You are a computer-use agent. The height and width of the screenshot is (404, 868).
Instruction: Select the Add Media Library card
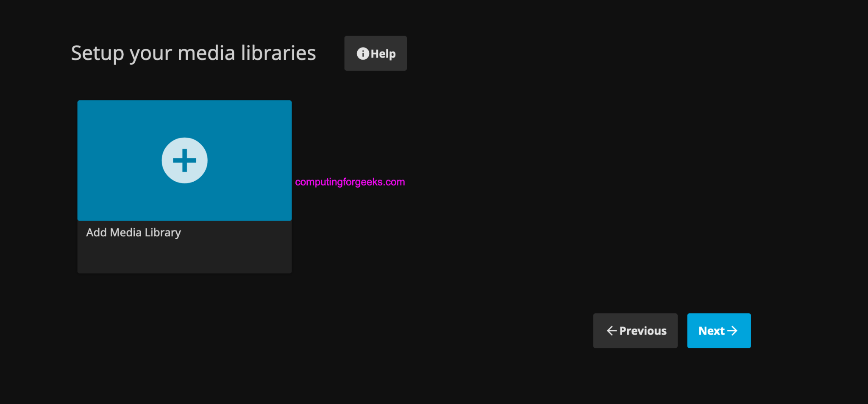[184, 186]
